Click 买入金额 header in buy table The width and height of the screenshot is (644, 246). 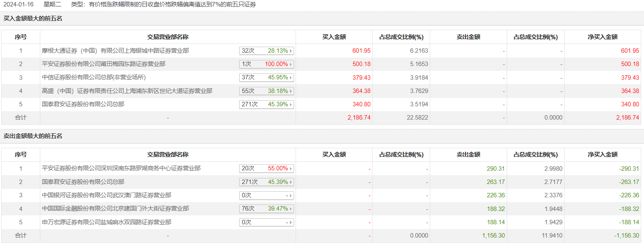(334, 37)
